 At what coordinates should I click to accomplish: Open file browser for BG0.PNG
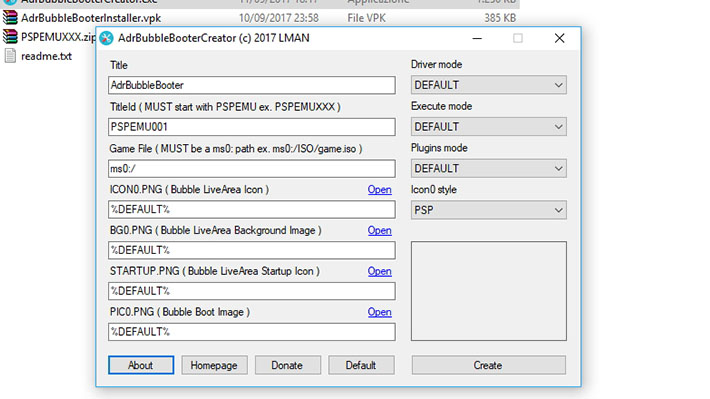coord(379,231)
